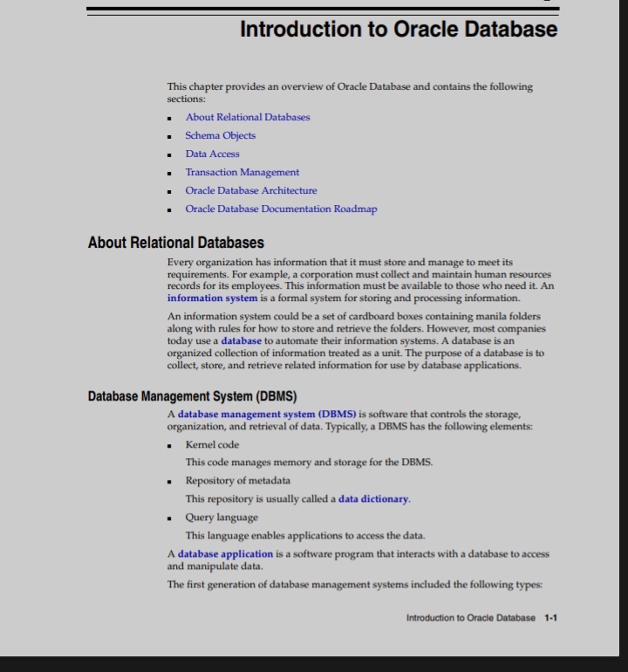Click the 'Introduction to Oracle Database' page title
This screenshot has width=628, height=672.
tap(399, 29)
